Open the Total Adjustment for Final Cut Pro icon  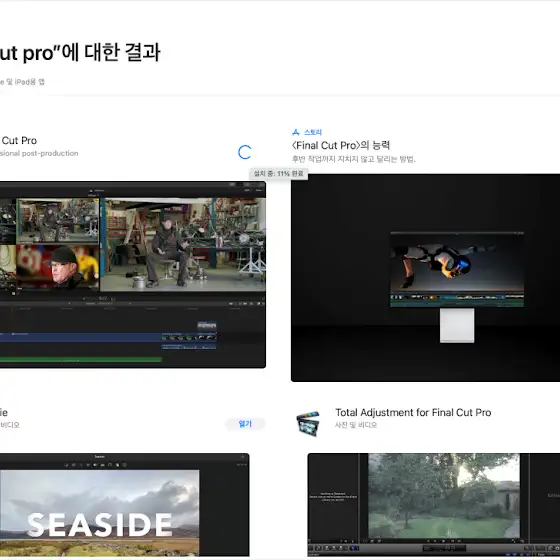click(x=308, y=424)
